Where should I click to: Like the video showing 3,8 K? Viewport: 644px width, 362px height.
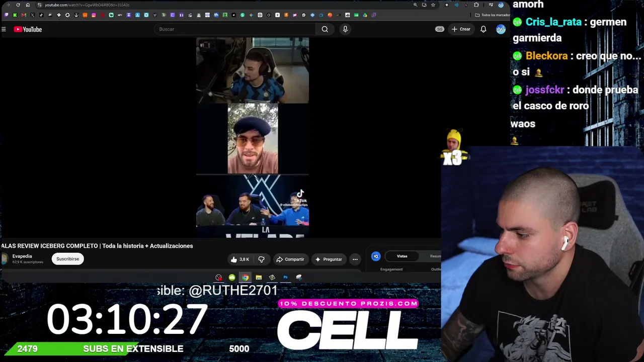pos(240,259)
